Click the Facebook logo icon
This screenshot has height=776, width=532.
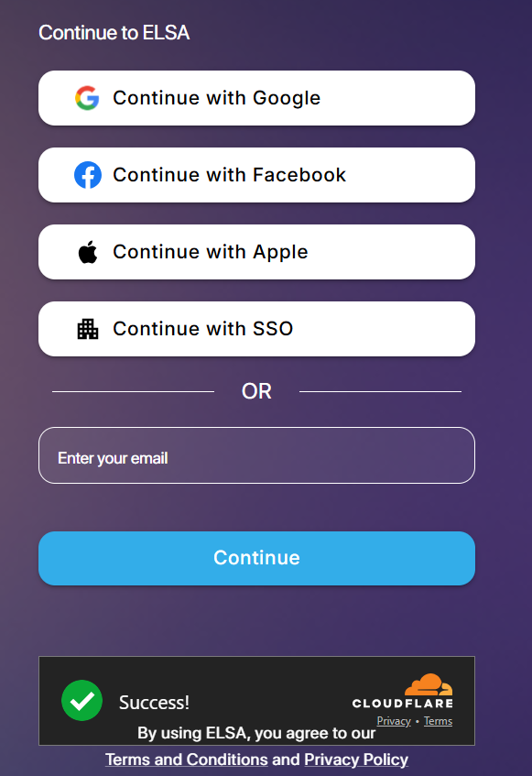click(x=88, y=175)
